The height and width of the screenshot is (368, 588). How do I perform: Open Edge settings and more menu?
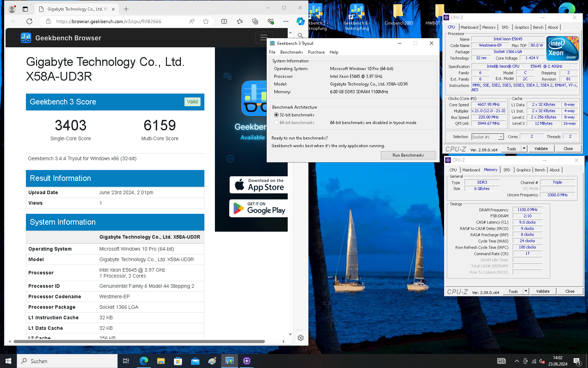click(x=286, y=21)
